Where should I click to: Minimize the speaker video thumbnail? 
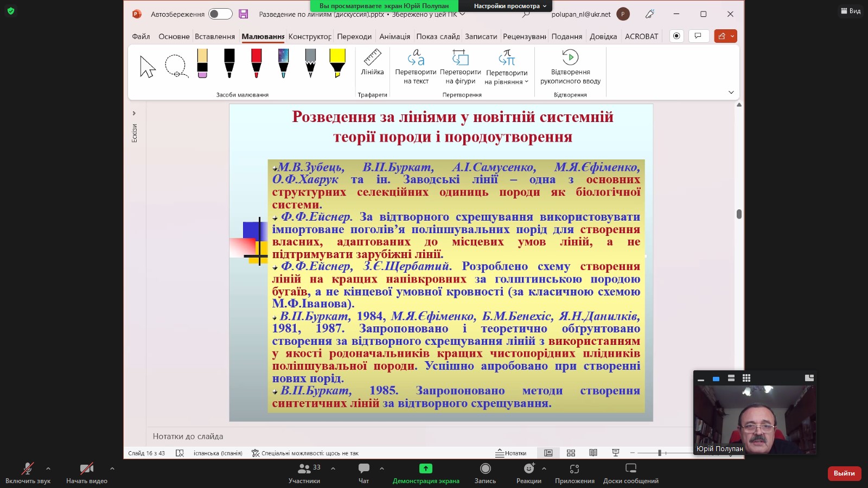(700, 378)
